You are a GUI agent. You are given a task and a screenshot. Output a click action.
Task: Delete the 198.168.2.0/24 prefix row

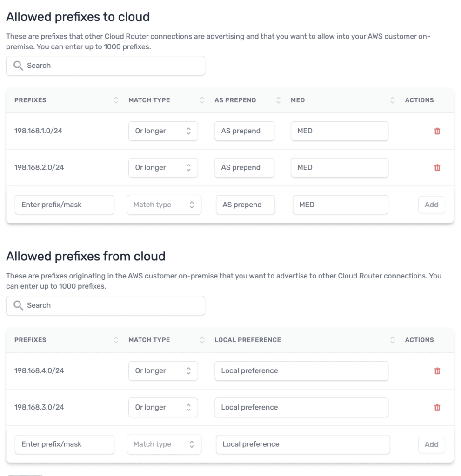coord(437,167)
